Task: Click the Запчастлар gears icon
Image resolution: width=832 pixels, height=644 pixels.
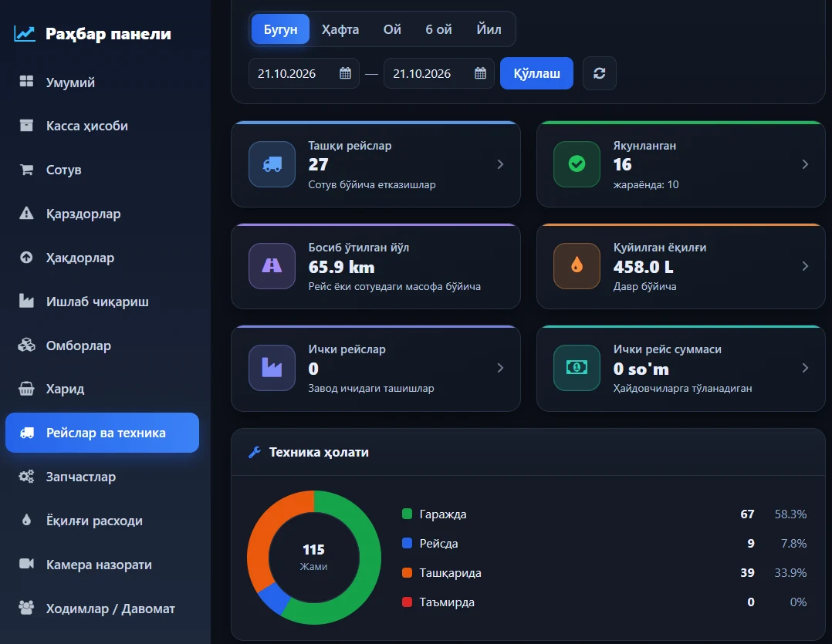Action: pos(26,476)
